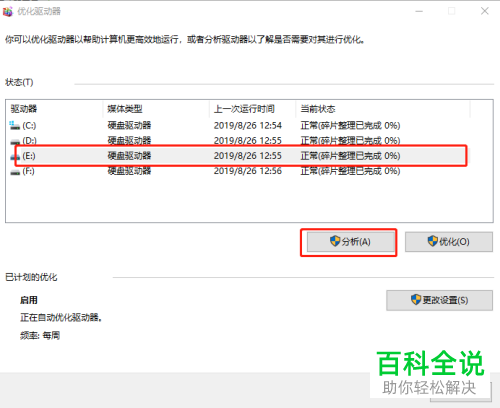Click the Optimize Drives app icon in title bar
500x408 pixels.
(x=8, y=12)
